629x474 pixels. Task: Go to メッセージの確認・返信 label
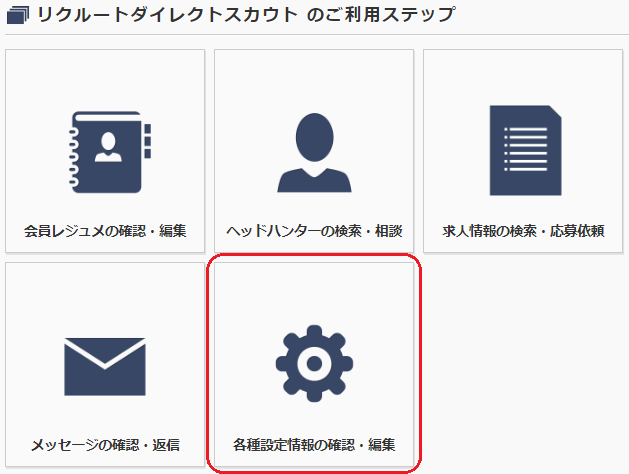coord(105,445)
